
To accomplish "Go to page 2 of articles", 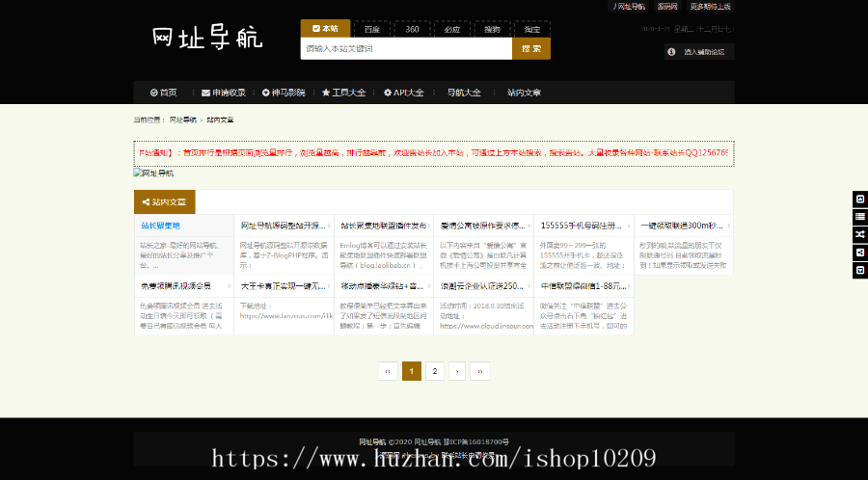I will coord(434,371).
